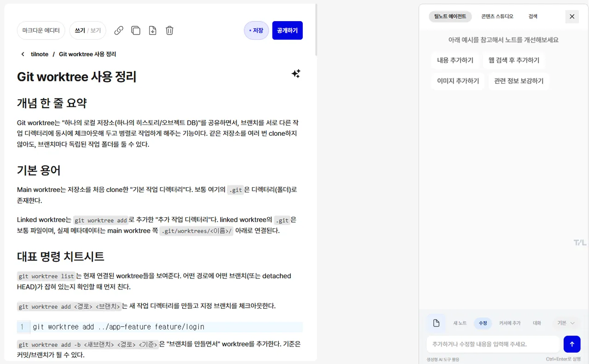Publish the note with 공개하기 button
Image resolution: width=589 pixels, height=364 pixels.
tap(288, 30)
